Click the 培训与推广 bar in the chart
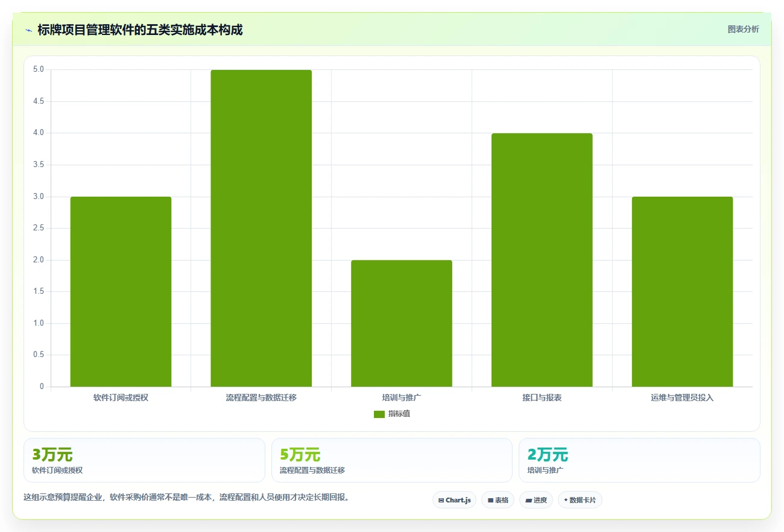 [402, 323]
